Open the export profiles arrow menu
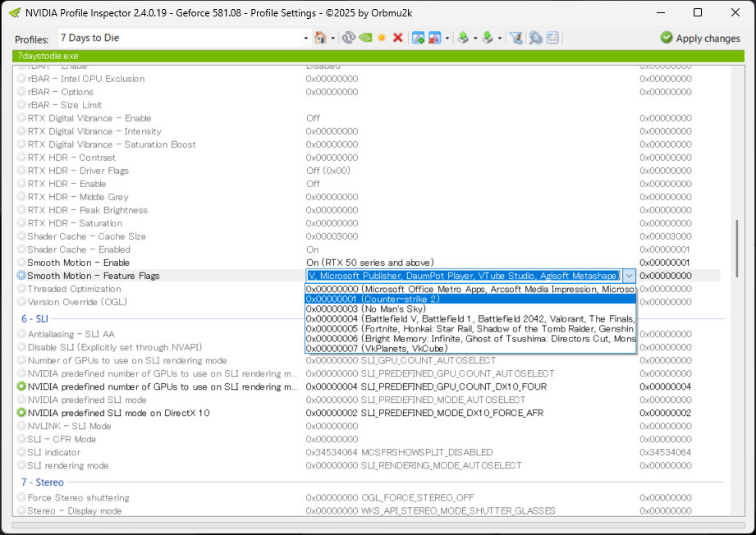The image size is (756, 535). [475, 38]
